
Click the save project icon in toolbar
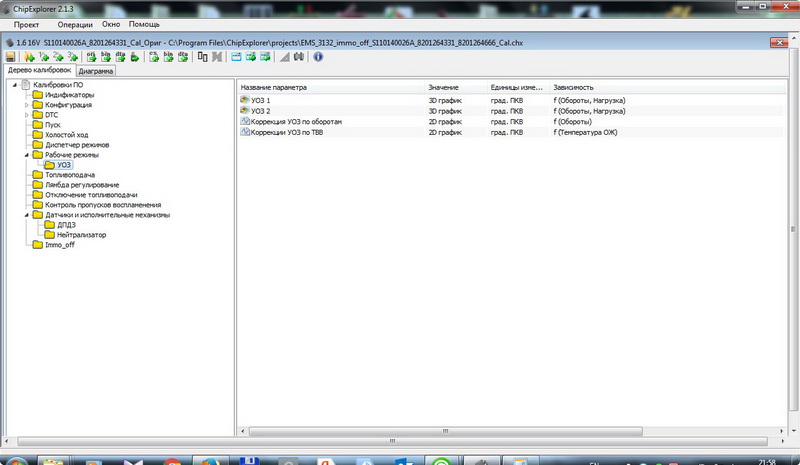pyautogui.click(x=10, y=57)
